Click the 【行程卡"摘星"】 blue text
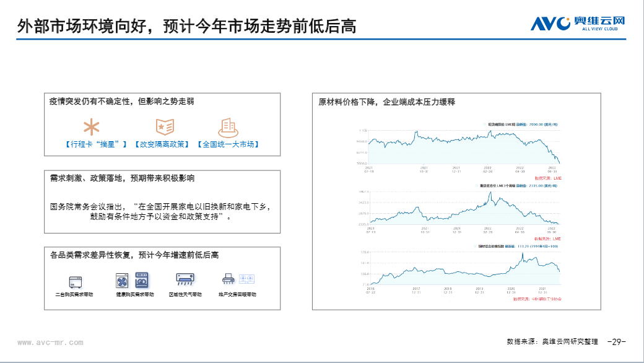 click(x=95, y=144)
